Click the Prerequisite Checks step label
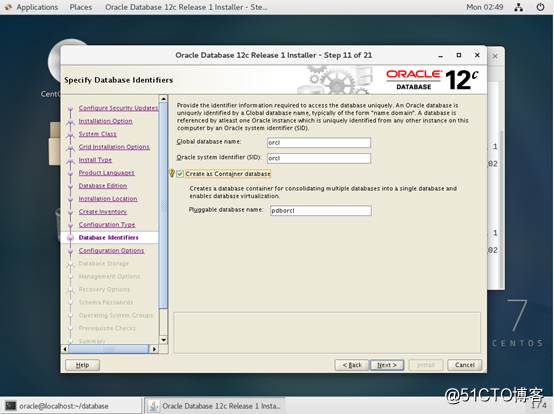554x414 pixels. (x=107, y=328)
